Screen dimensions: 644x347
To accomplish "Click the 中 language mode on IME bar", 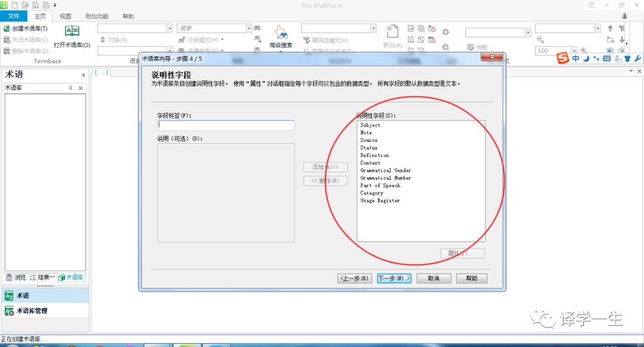I will [576, 58].
